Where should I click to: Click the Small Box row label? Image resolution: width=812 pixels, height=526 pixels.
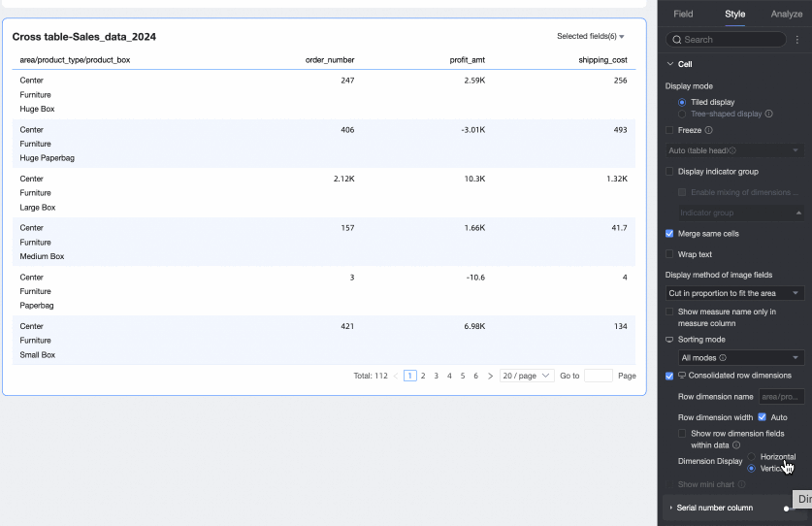click(x=37, y=355)
